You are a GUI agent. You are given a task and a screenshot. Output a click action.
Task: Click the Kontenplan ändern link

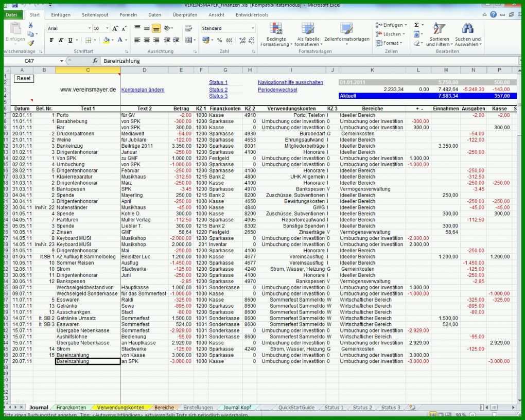(x=143, y=90)
